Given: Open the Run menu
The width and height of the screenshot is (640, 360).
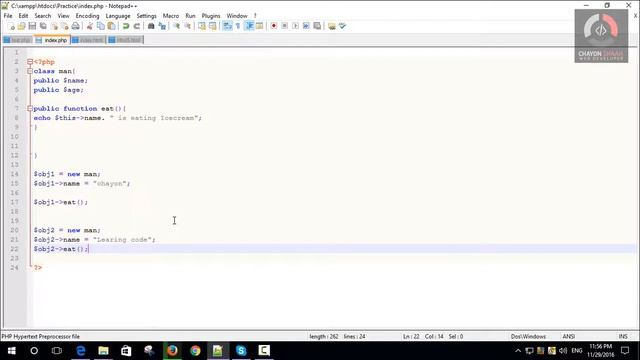Looking at the screenshot, I should coord(190,16).
